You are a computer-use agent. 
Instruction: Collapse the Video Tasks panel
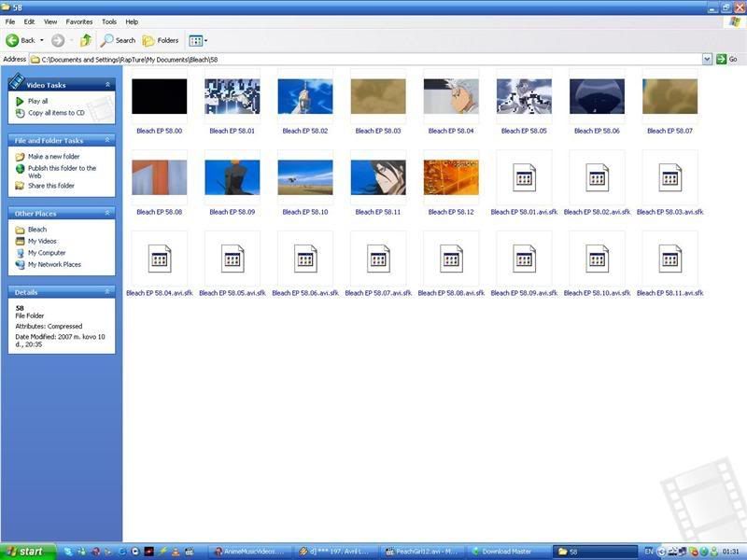click(x=107, y=85)
